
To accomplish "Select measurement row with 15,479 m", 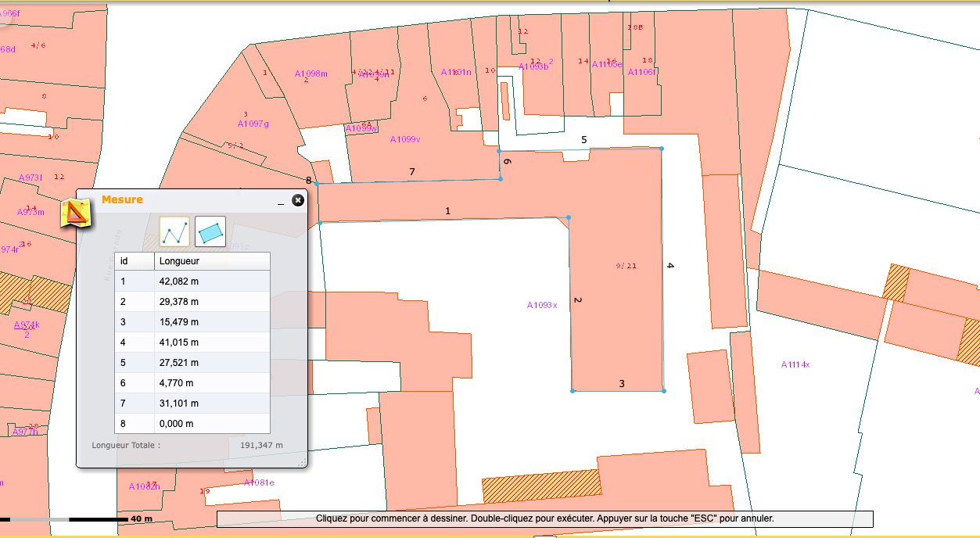I will (192, 322).
